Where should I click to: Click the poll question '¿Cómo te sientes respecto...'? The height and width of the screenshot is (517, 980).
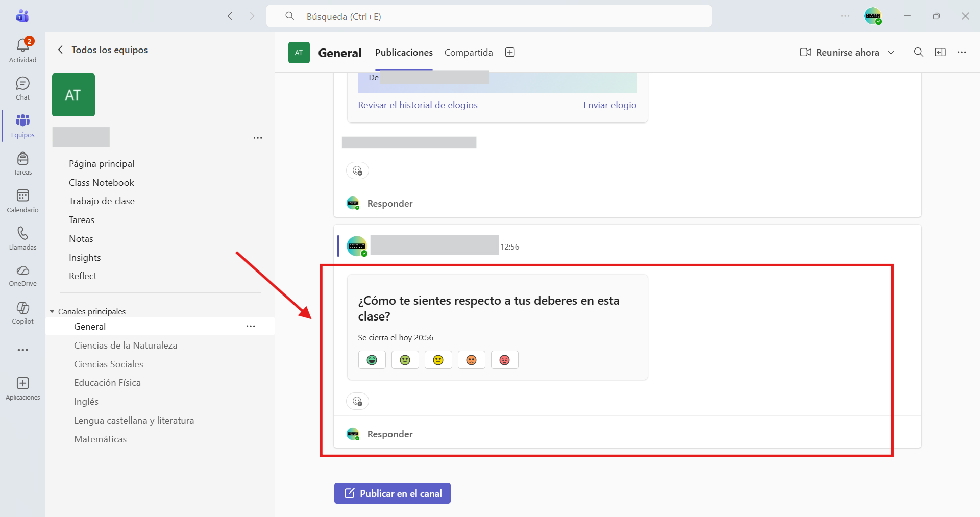coord(488,308)
